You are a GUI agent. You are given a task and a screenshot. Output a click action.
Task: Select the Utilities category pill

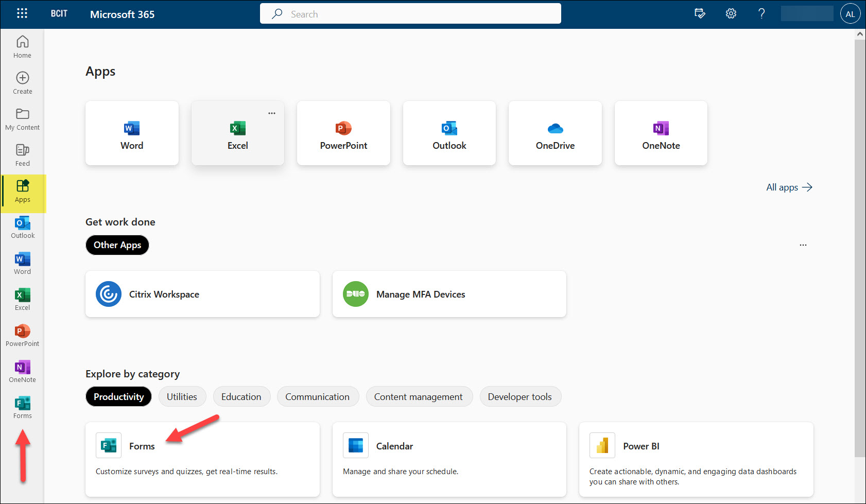click(x=182, y=397)
